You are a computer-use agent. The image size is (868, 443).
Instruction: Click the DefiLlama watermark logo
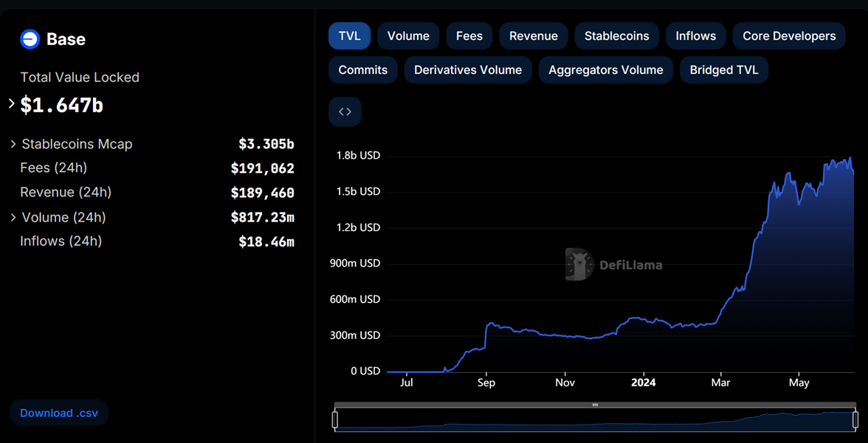click(x=579, y=264)
